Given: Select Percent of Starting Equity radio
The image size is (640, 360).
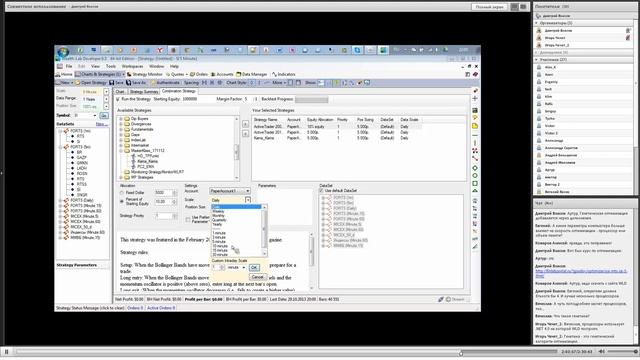Looking at the screenshot, I should pos(122,201).
